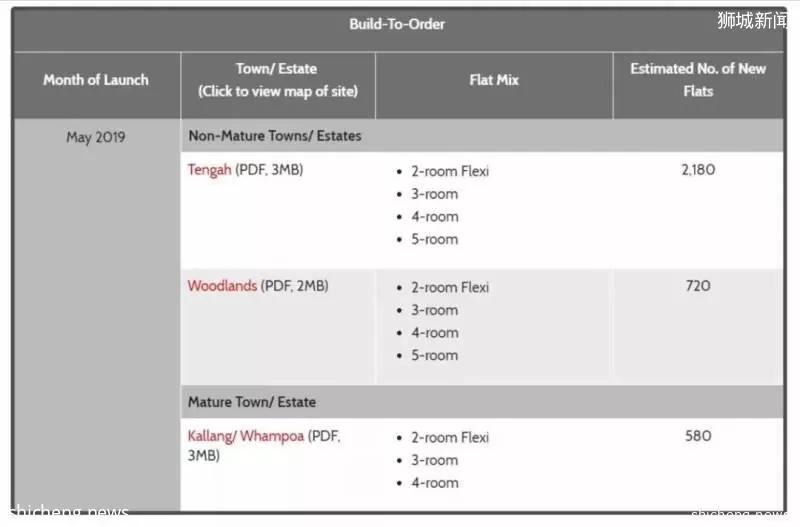
Task: Click the 狮城新闻 watermark in corner
Action: [x=752, y=20]
